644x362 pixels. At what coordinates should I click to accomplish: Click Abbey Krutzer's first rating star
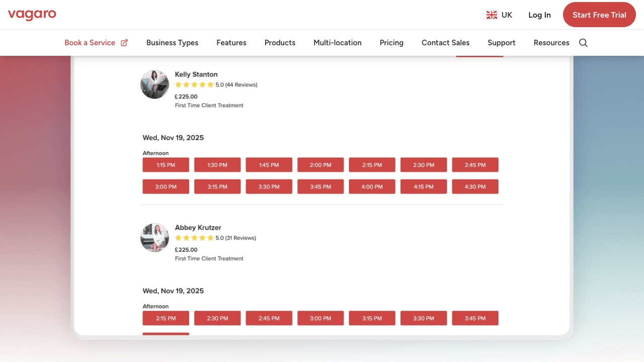tap(179, 238)
